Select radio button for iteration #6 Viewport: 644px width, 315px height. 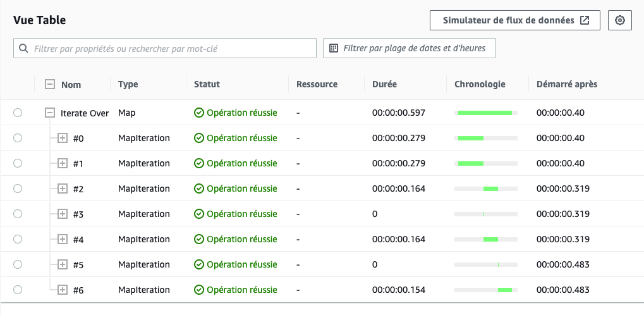pyautogui.click(x=18, y=290)
